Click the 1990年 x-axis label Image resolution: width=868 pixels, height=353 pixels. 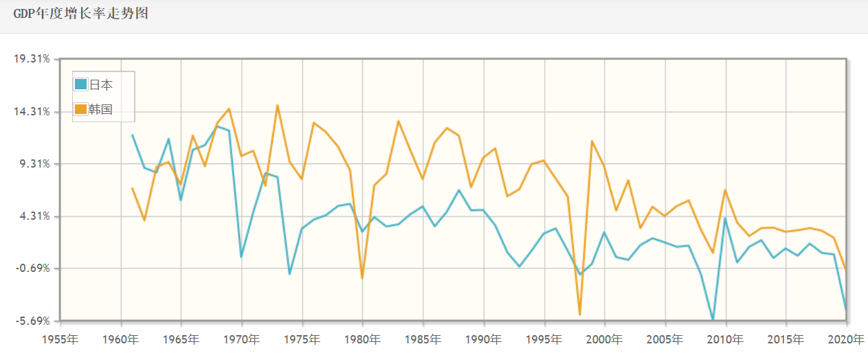click(484, 339)
